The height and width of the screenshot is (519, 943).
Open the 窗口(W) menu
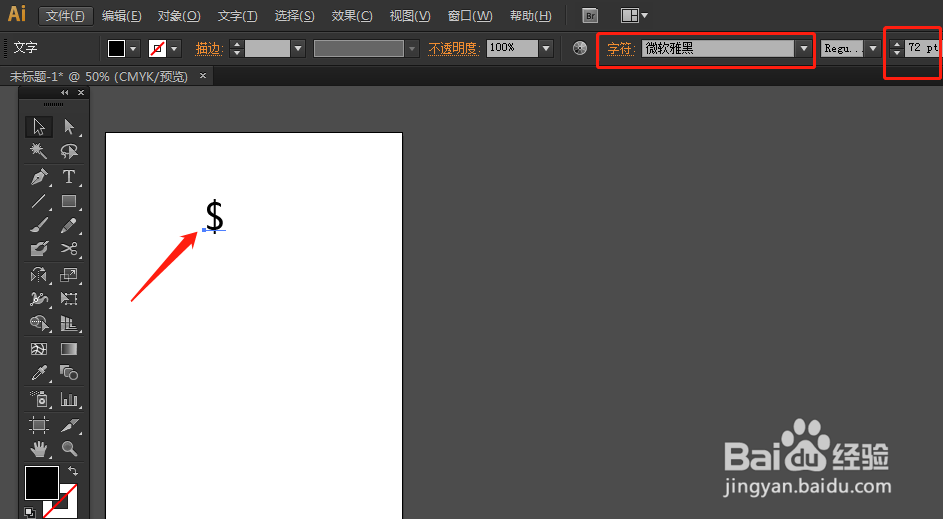(470, 16)
